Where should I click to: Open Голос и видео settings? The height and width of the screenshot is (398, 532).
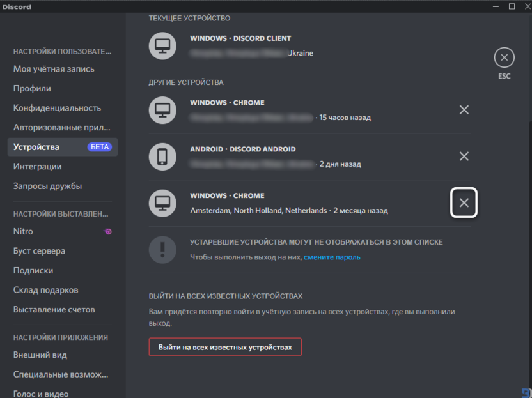(63, 394)
